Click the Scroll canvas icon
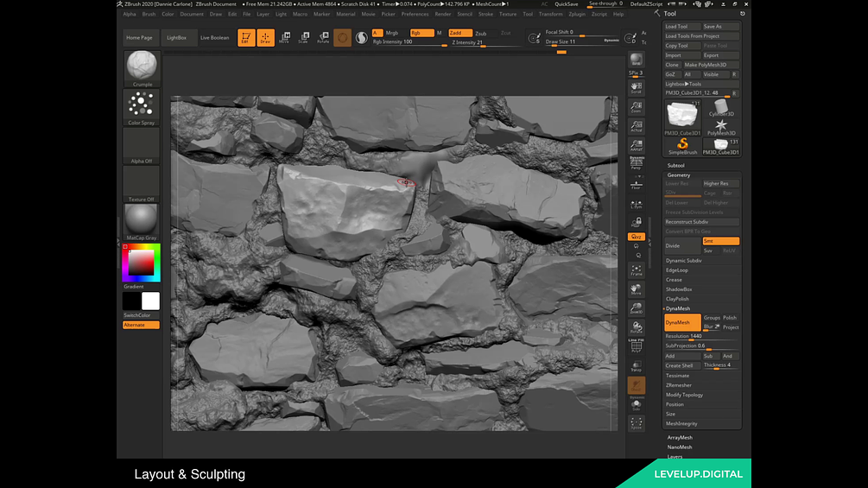Image resolution: width=868 pixels, height=488 pixels. [x=636, y=87]
